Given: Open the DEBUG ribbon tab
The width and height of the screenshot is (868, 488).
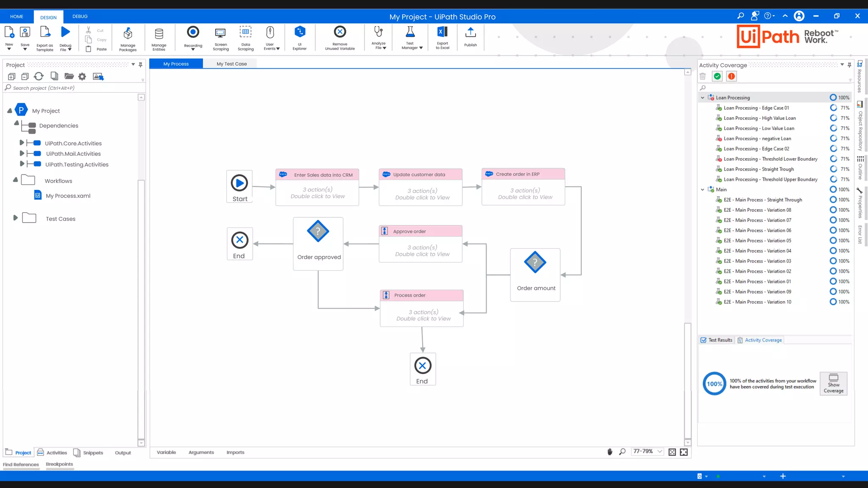Looking at the screenshot, I should tap(80, 17).
